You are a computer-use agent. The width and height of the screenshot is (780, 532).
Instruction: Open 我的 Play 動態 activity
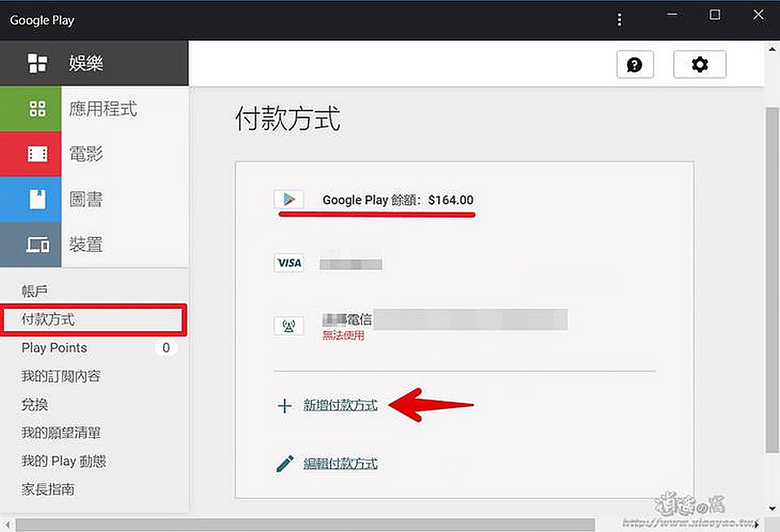[x=63, y=462]
